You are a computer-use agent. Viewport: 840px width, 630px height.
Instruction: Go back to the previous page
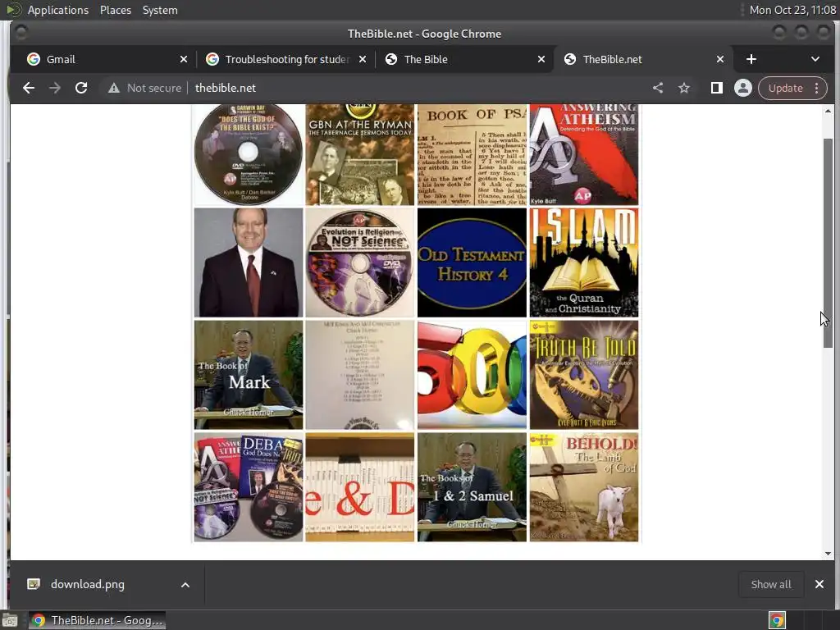click(x=29, y=88)
